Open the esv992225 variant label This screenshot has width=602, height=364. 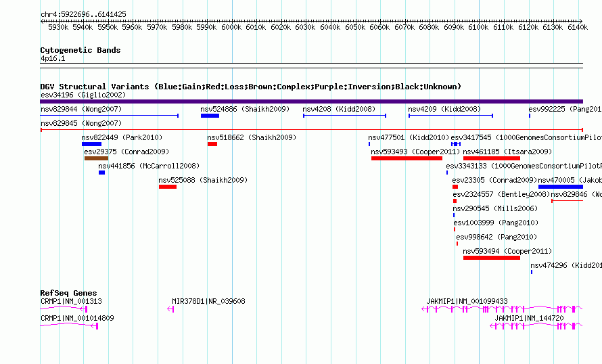tap(565, 109)
